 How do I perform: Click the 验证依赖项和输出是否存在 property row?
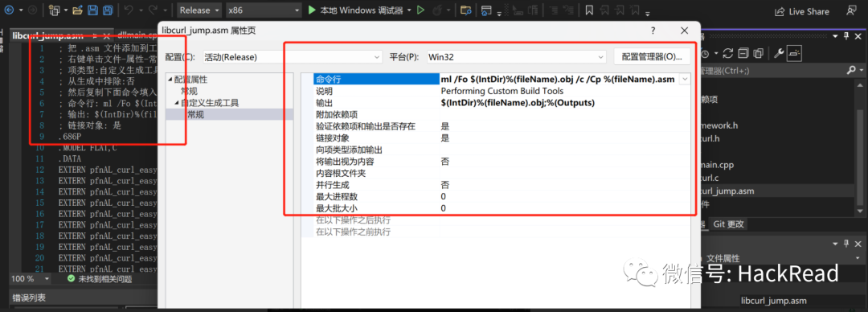[x=502, y=126]
